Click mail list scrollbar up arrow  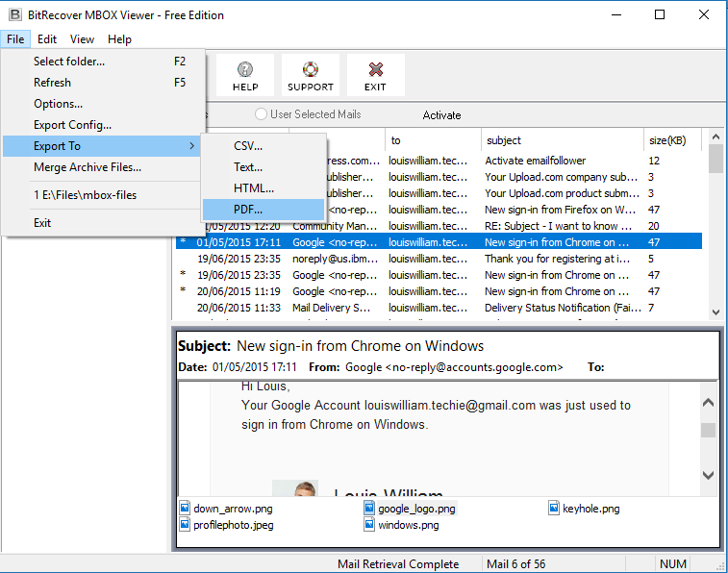tap(715, 137)
